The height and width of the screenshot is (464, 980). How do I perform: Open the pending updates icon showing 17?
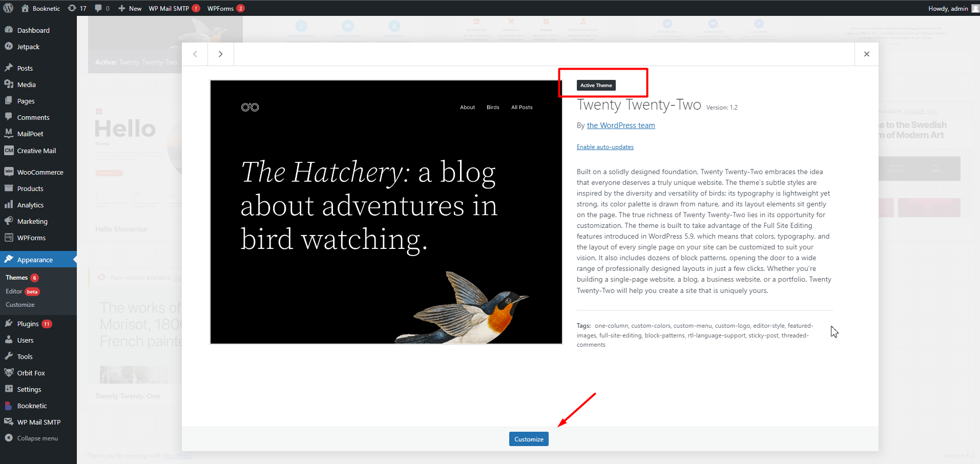point(72,8)
